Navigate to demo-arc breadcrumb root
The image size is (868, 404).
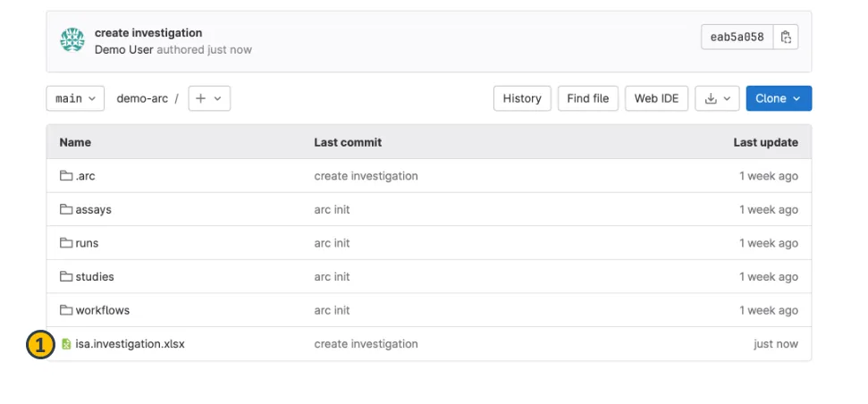coord(142,98)
